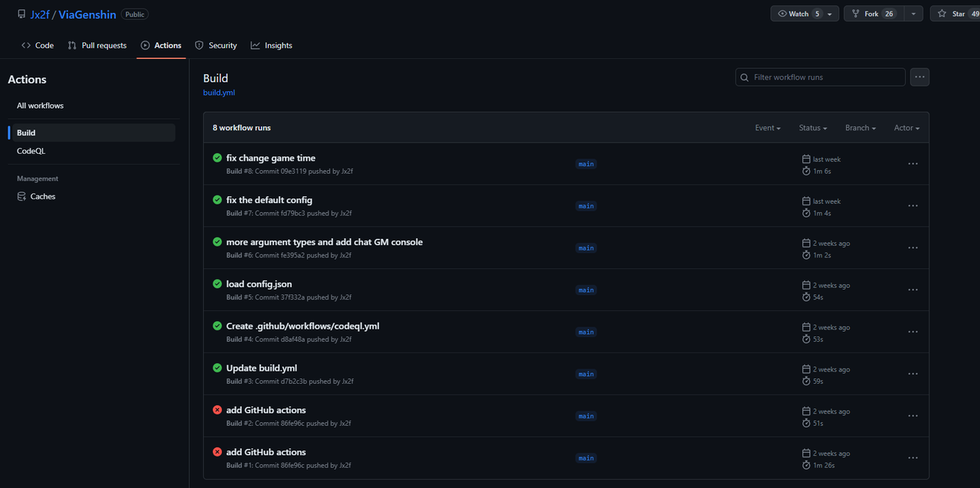Open 'Create .github/workflows/codeql.yml' run
980x488 pixels.
point(303,326)
